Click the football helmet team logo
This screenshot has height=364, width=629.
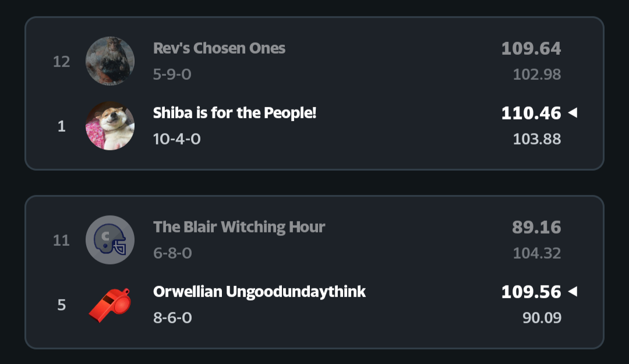tap(110, 240)
